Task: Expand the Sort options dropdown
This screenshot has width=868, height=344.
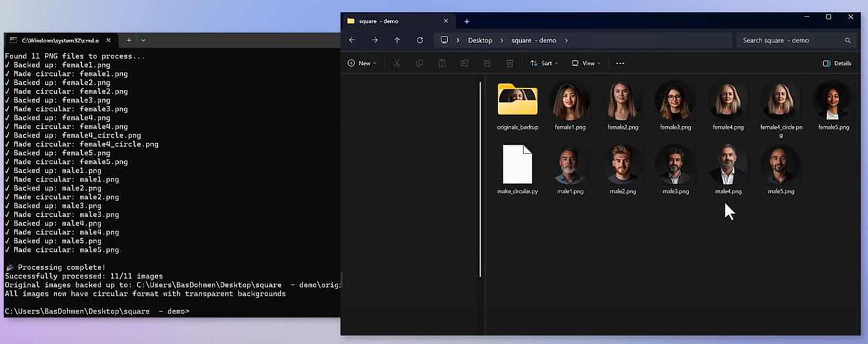Action: (544, 64)
